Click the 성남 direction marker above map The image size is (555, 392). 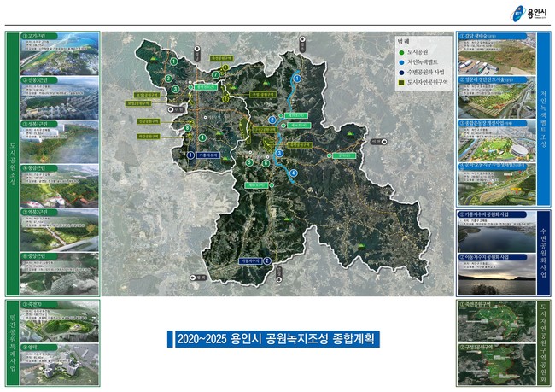[196, 54]
